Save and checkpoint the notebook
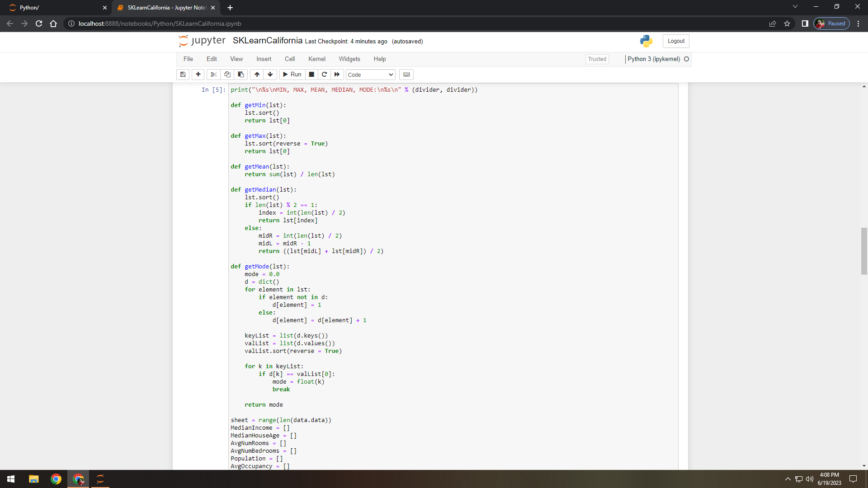This screenshot has width=868, height=488. pos(183,75)
